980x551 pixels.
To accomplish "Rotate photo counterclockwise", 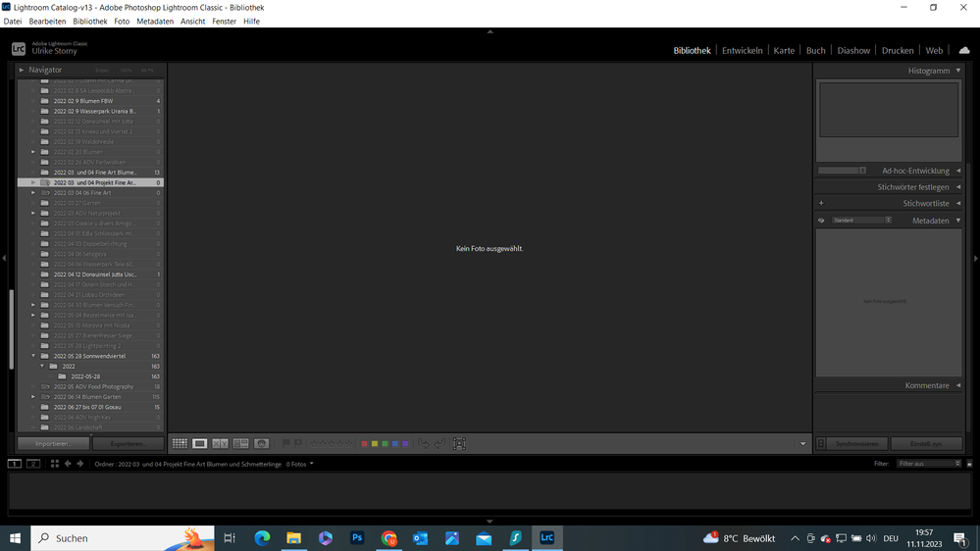I will pos(424,443).
